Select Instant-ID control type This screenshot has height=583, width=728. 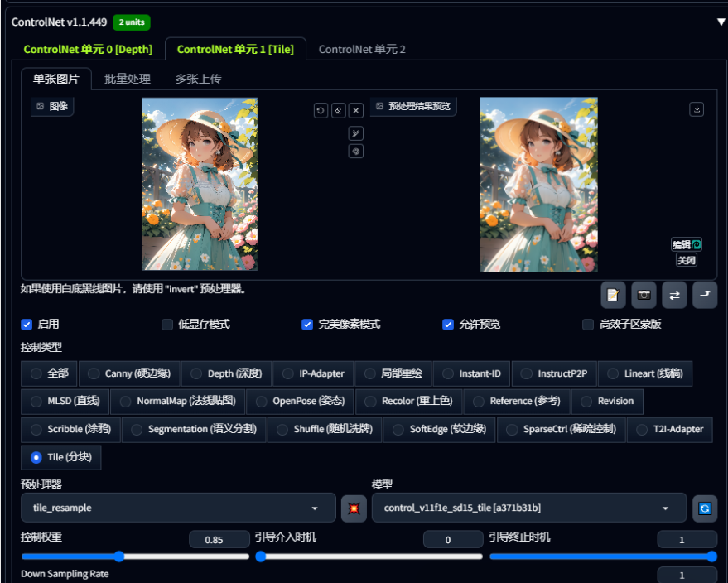point(472,373)
